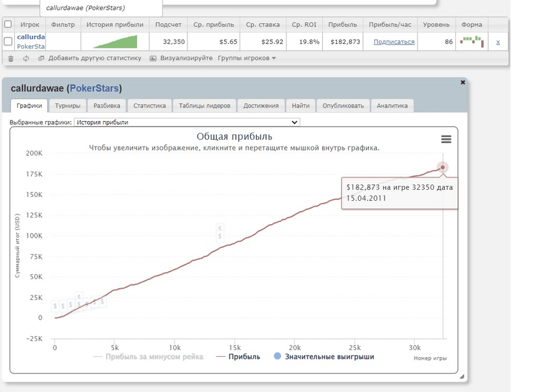Expand the Группы игроков dropdown
Screen dimensions: 550x392
(247, 58)
